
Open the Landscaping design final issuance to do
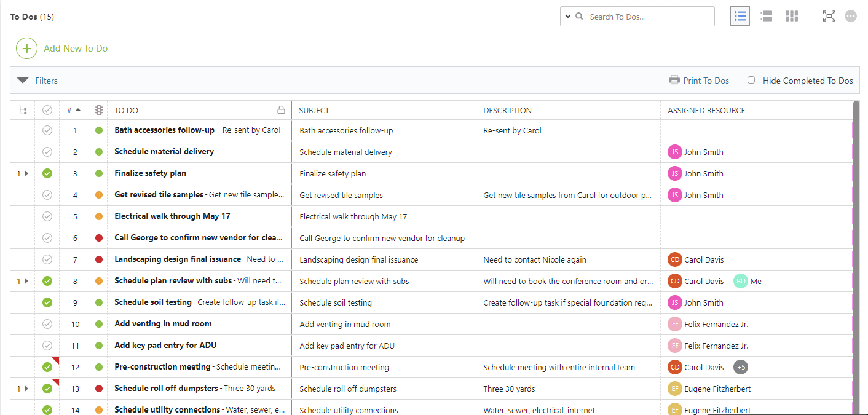178,259
